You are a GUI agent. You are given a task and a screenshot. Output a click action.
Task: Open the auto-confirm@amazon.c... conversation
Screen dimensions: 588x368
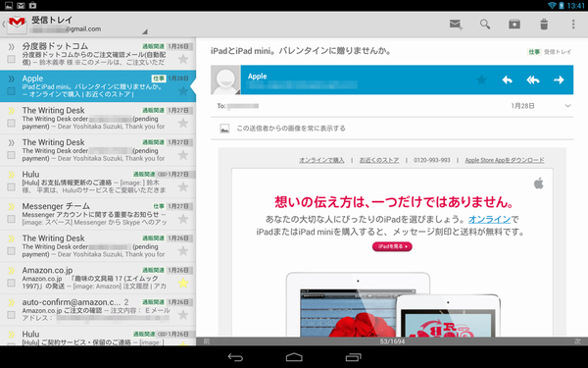98,310
